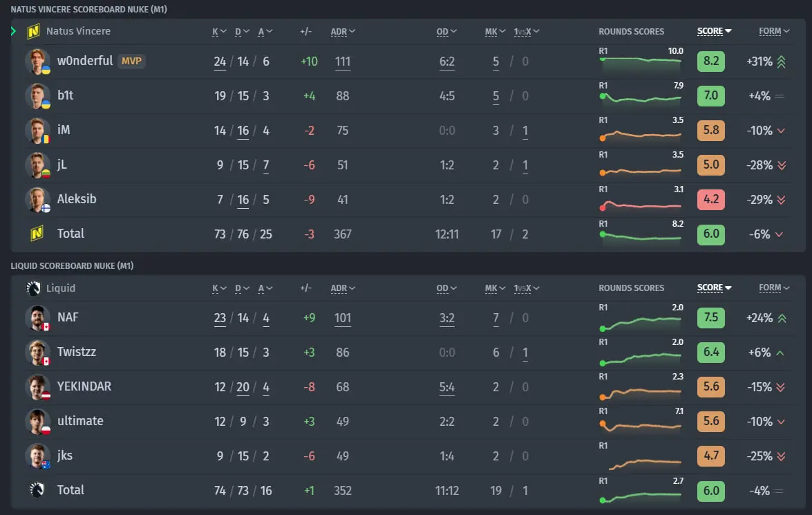
Task: Sort Natus Vincere table by FORM
Action: pyautogui.click(x=774, y=31)
